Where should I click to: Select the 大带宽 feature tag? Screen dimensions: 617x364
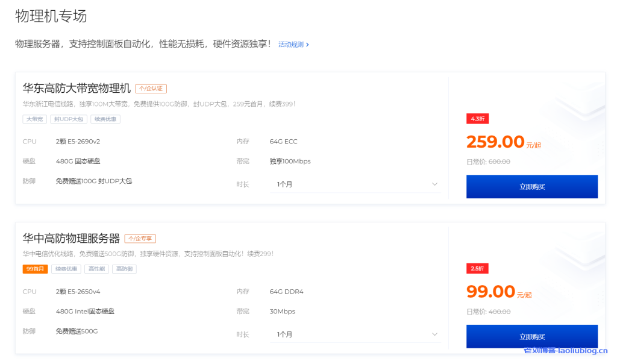click(34, 119)
